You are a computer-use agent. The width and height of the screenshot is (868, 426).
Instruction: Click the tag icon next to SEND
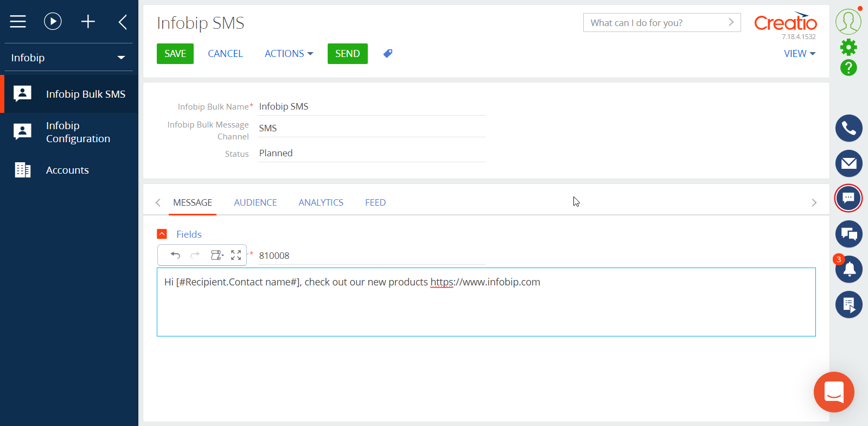387,53
